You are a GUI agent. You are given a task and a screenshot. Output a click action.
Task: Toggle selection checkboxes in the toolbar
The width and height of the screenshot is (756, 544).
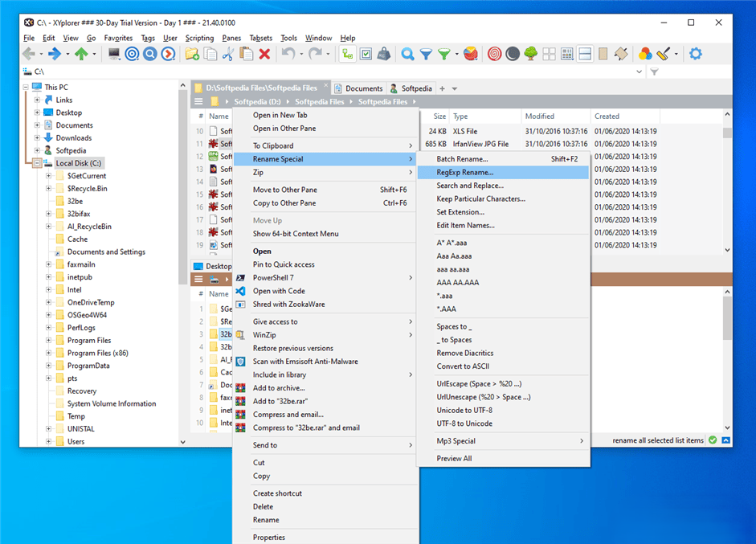click(366, 54)
